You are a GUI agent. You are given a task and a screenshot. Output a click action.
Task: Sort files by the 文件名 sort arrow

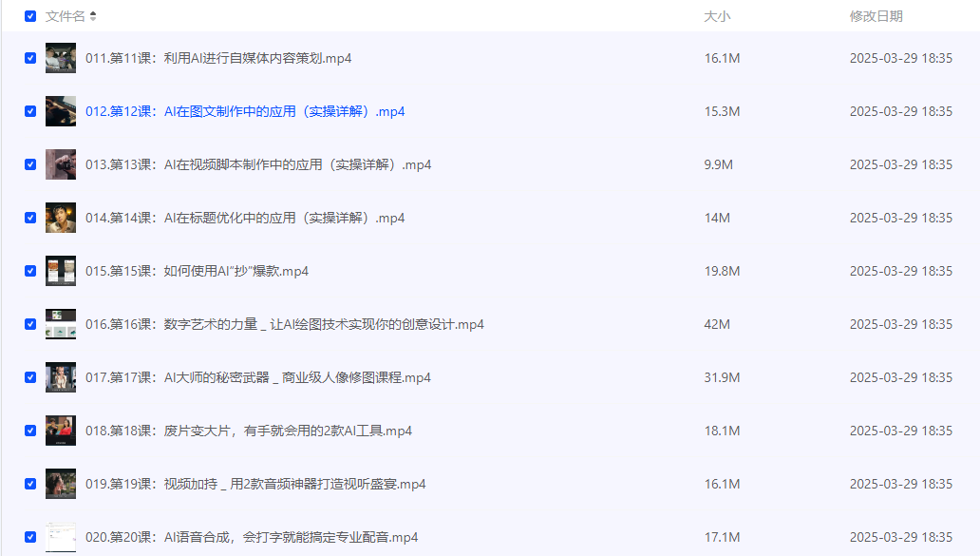coord(93,16)
